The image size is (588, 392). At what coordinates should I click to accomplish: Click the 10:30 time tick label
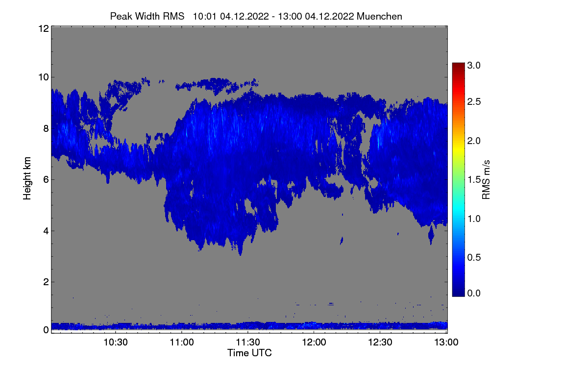point(116,343)
